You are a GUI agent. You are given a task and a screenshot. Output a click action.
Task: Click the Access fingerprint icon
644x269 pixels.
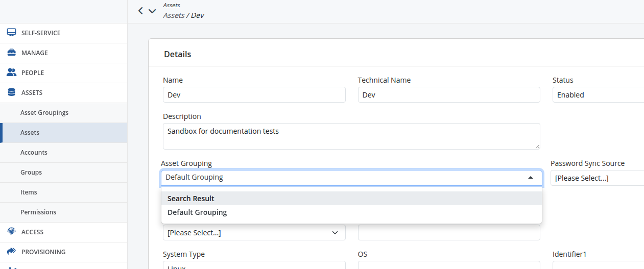pos(11,232)
